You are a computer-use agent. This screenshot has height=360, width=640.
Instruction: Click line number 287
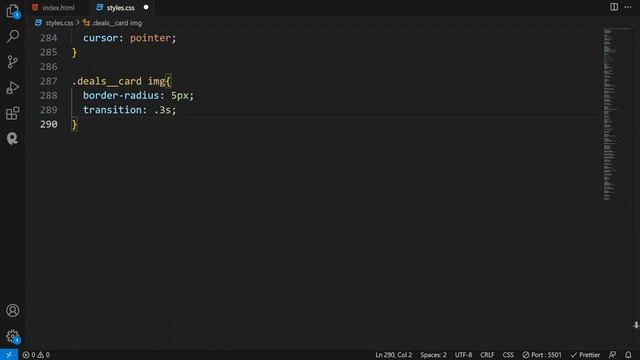pyautogui.click(x=49, y=81)
